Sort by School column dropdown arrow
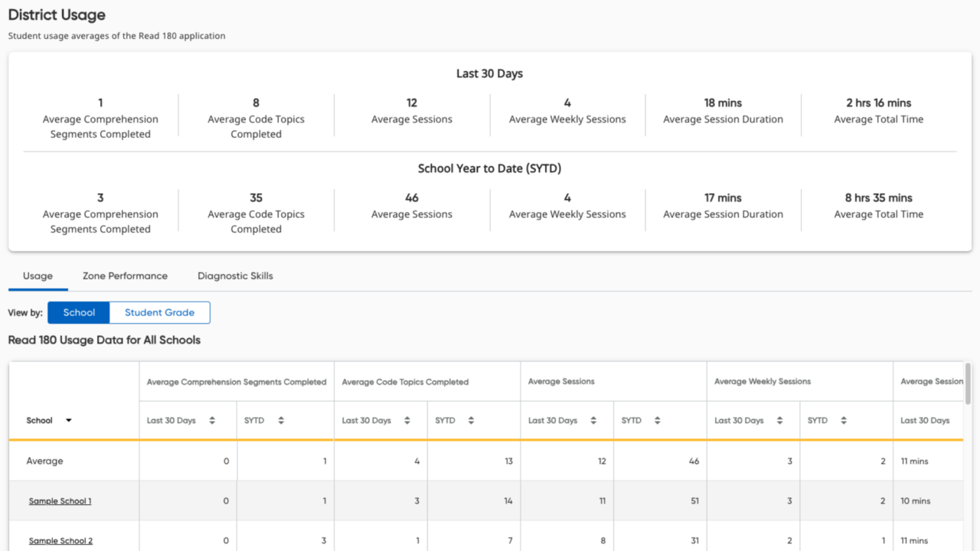980x551 pixels. 68,420
